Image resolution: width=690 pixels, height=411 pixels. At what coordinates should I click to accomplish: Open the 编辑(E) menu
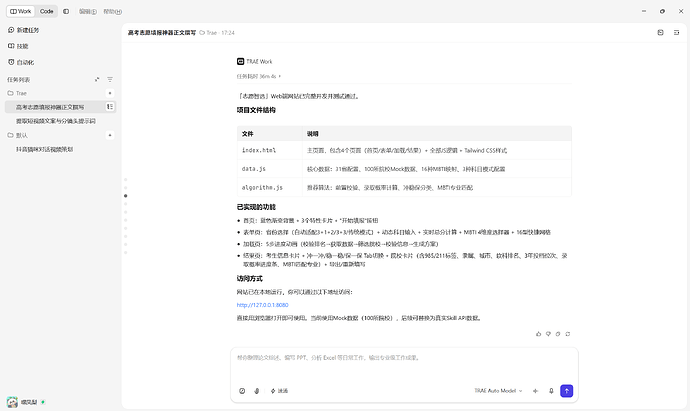click(88, 11)
